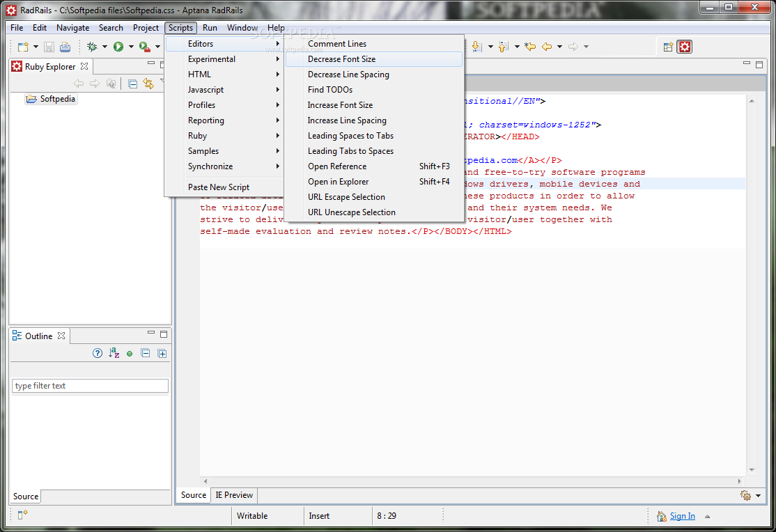Click the External Tools run icon
The image size is (776, 532).
tap(144, 47)
